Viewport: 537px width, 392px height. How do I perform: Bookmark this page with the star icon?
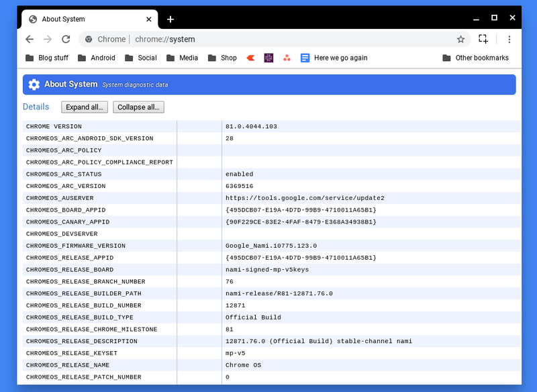click(460, 40)
